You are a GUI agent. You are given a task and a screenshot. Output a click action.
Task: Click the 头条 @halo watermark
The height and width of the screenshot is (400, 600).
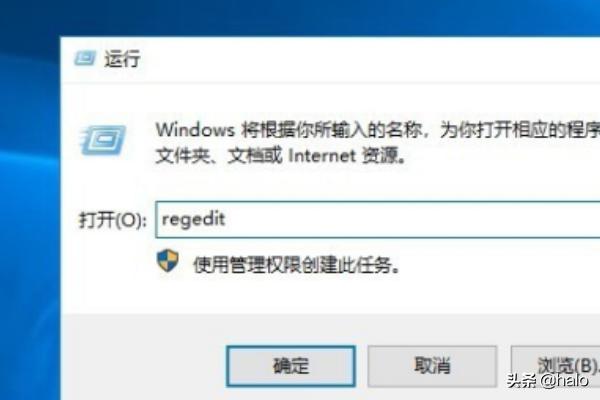click(548, 381)
